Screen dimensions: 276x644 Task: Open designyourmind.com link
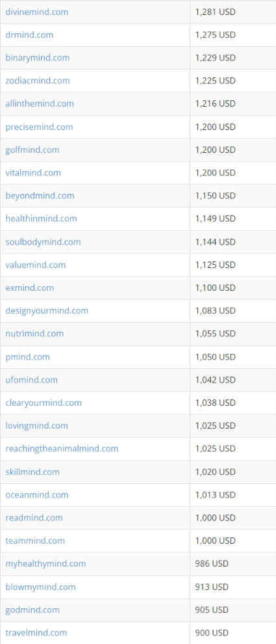(47, 311)
